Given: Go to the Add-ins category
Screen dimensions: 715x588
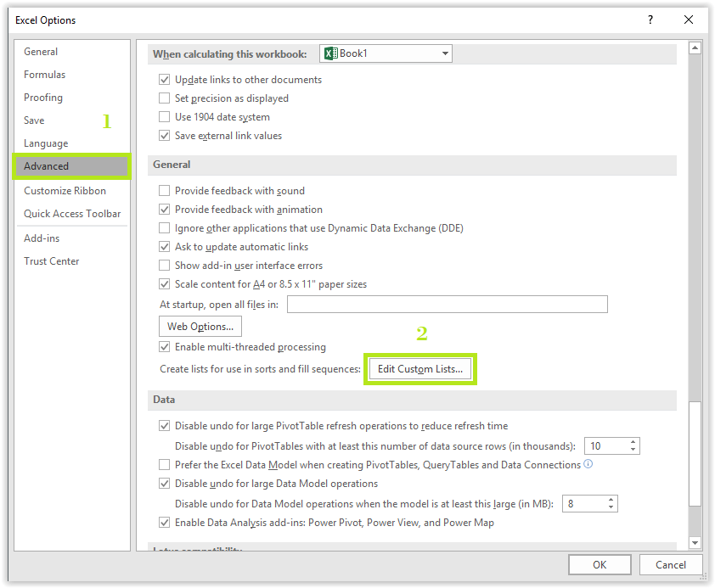Looking at the screenshot, I should [x=42, y=238].
